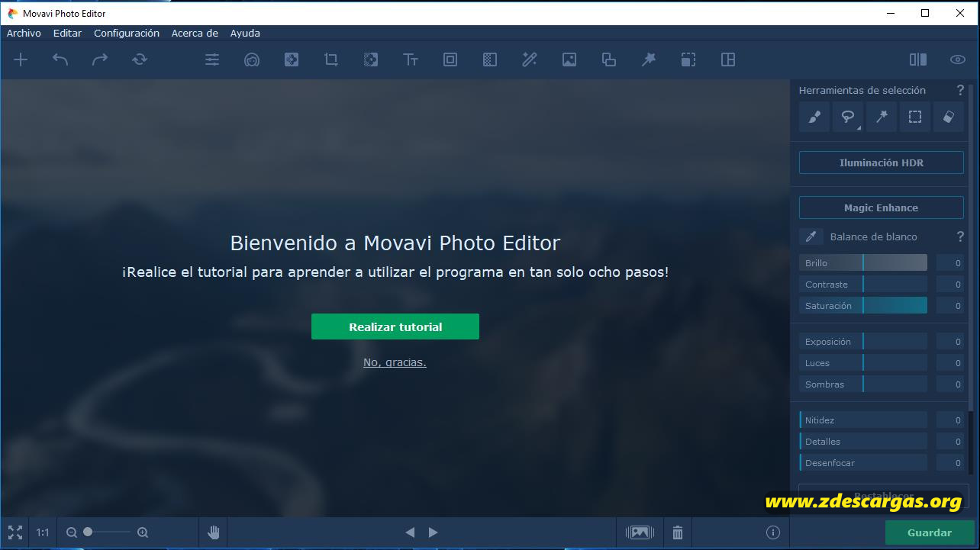Click the circular-arrows revert icon
980x550 pixels.
click(140, 60)
